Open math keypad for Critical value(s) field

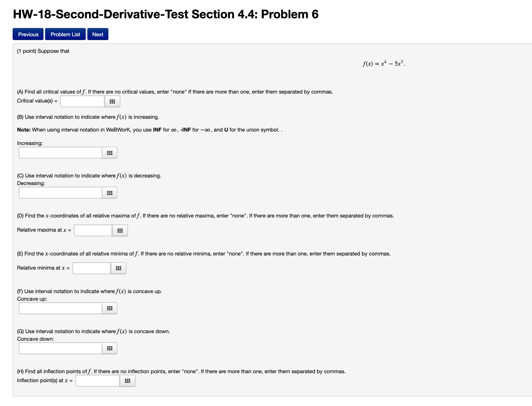(x=112, y=101)
